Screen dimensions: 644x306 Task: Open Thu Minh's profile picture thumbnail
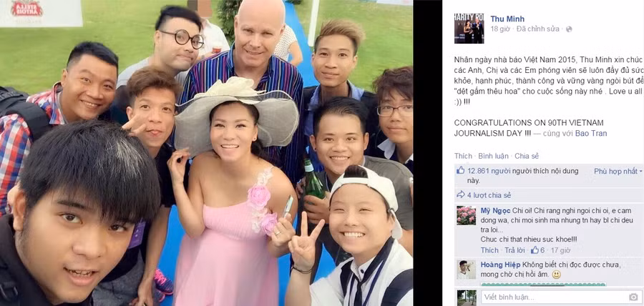click(x=469, y=29)
